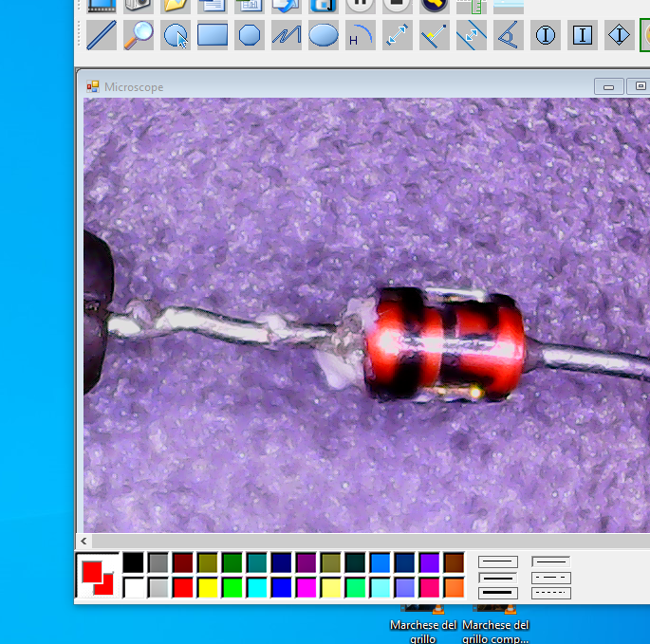
Task: Select the magnifying glass zoom tool
Action: [139, 35]
